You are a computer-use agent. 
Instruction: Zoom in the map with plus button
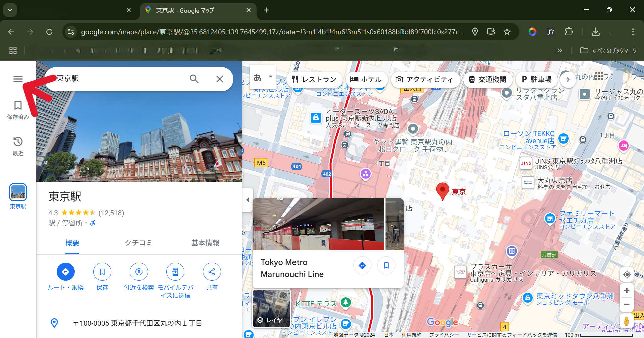(x=627, y=290)
